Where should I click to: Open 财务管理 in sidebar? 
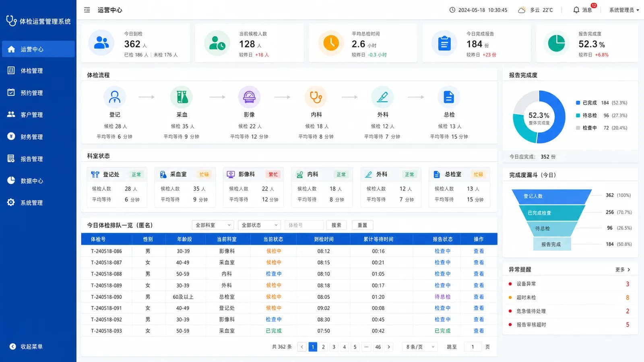(38, 137)
